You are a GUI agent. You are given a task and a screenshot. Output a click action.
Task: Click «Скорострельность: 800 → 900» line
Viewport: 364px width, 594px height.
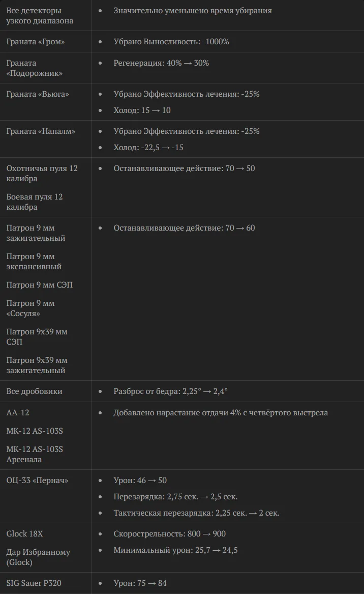[x=169, y=534]
